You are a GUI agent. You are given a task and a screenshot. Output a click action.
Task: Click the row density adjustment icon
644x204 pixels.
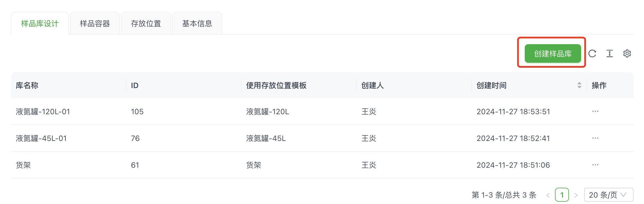[x=610, y=53]
